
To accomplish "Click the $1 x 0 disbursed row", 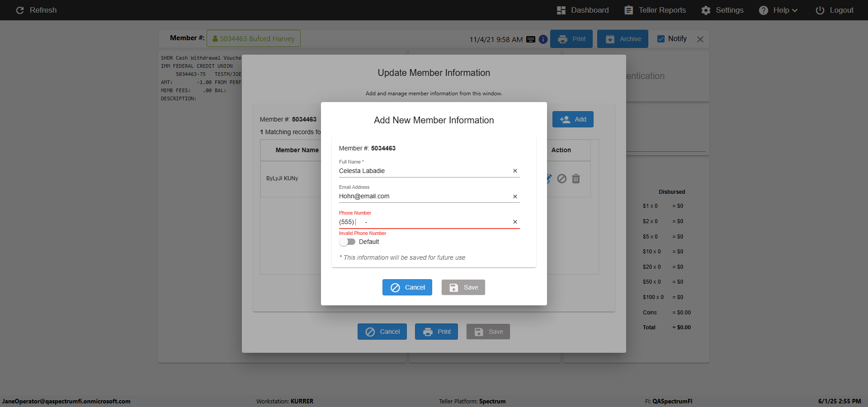I will (x=663, y=206).
